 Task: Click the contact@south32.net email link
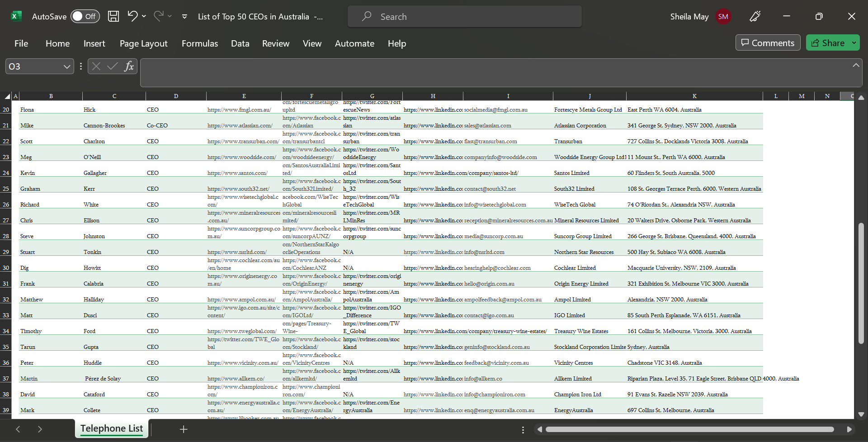(x=490, y=189)
